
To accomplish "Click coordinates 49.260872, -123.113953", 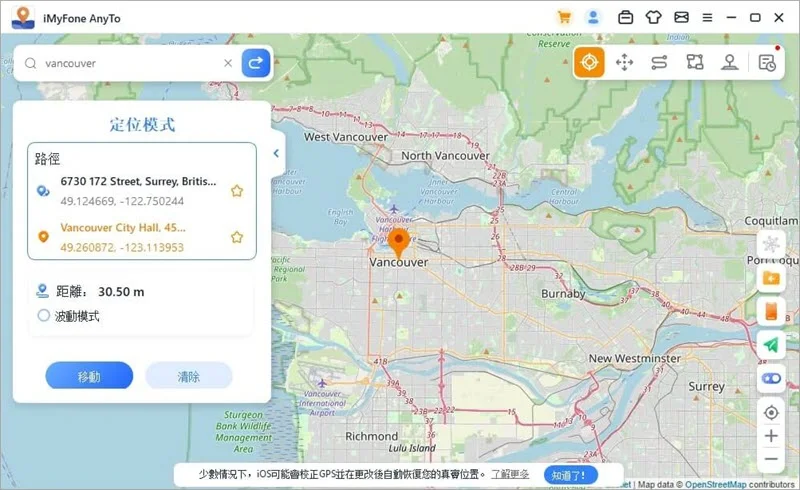I will pyautogui.click(x=122, y=248).
